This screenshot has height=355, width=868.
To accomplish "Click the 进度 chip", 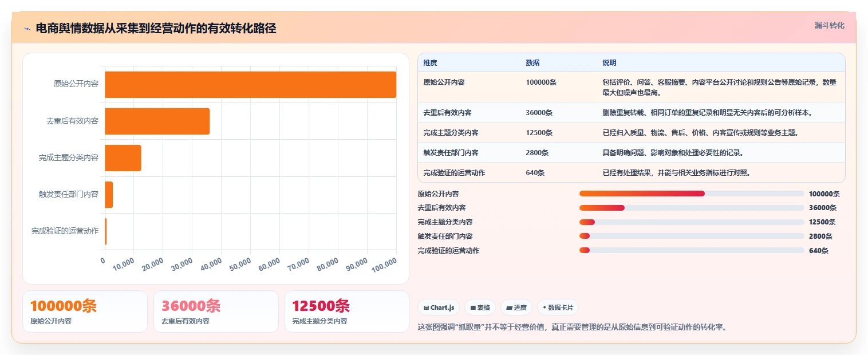I will coord(516,307).
